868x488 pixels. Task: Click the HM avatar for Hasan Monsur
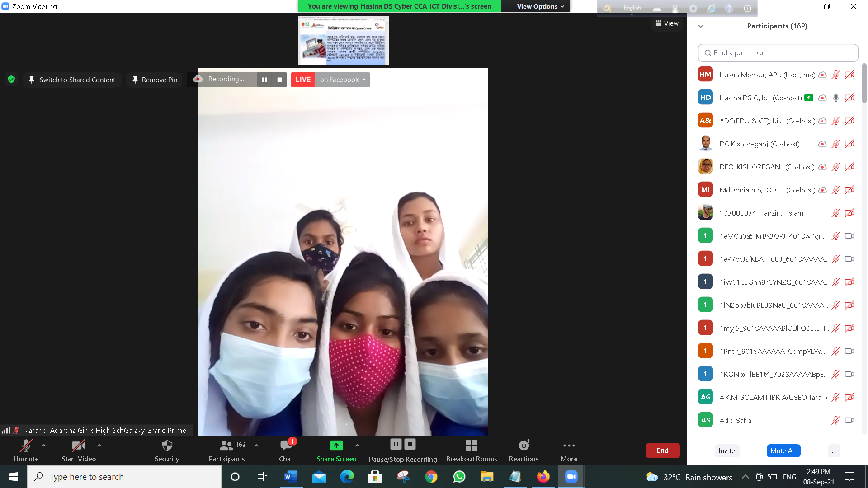point(705,75)
